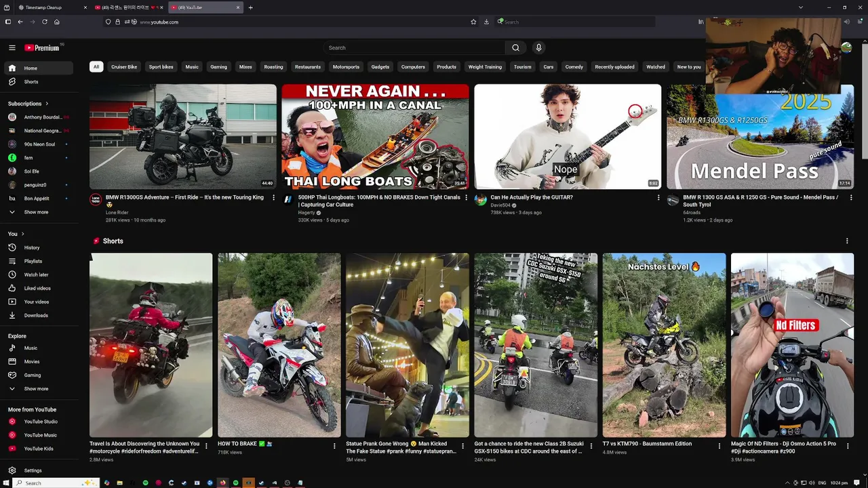This screenshot has height=488, width=868.
Task: Open Hagerty channel name link
Action: 307,213
